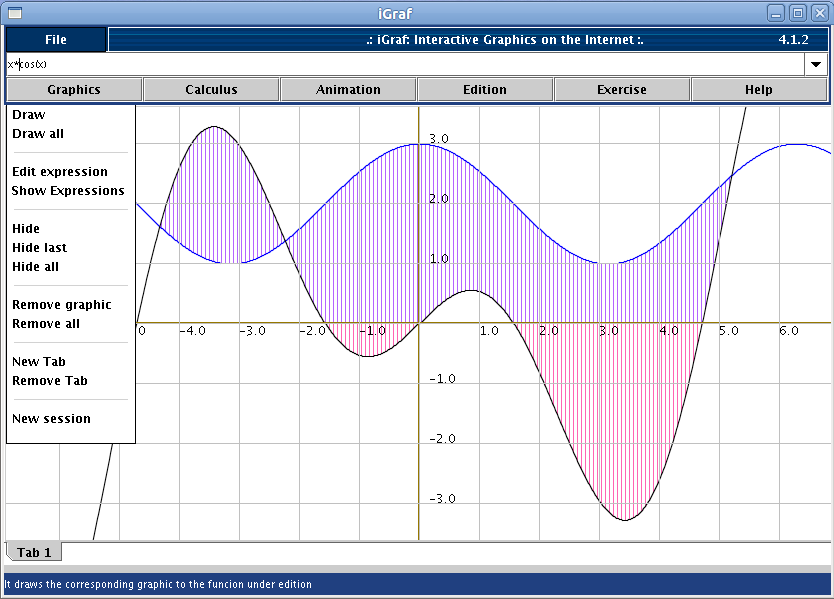Click the y-axis label -2.0
The width and height of the screenshot is (834, 599).
pos(443,439)
